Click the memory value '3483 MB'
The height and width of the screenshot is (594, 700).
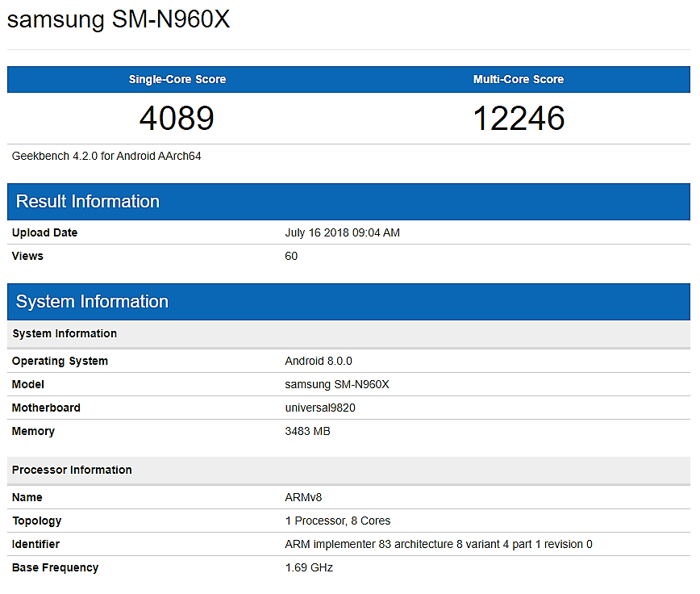pyautogui.click(x=307, y=431)
